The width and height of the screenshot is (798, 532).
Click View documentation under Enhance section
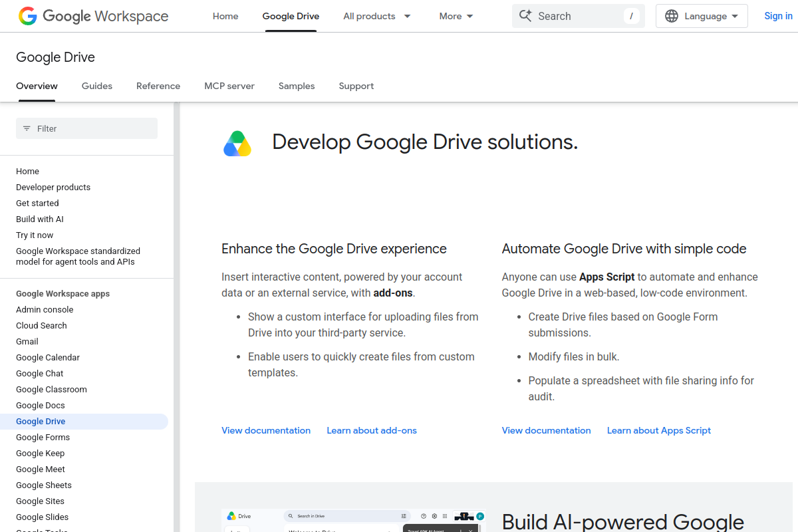click(266, 430)
